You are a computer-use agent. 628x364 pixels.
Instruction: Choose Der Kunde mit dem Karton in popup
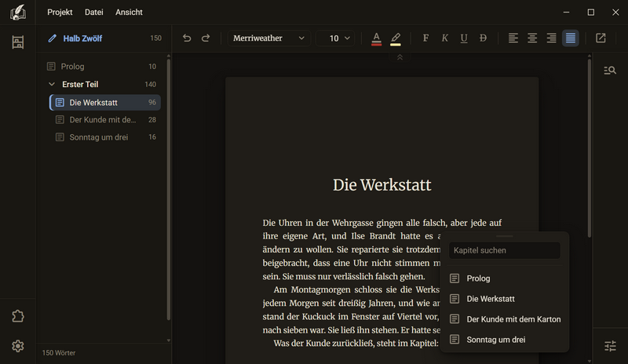(x=504, y=319)
